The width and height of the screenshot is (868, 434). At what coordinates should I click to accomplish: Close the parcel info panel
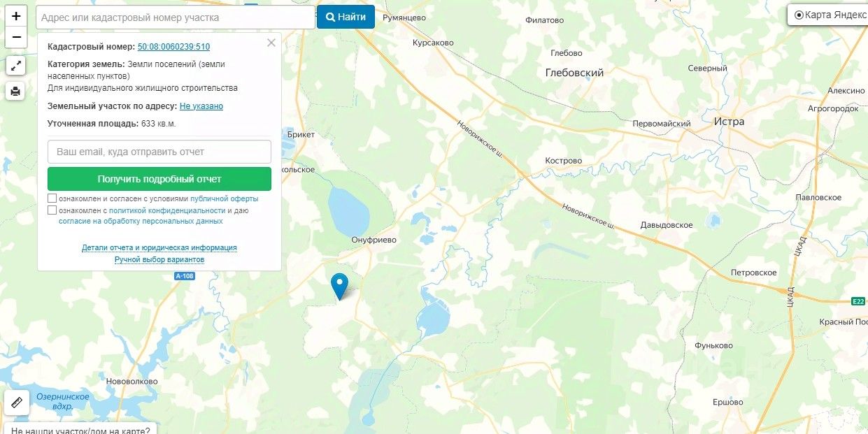[x=271, y=43]
